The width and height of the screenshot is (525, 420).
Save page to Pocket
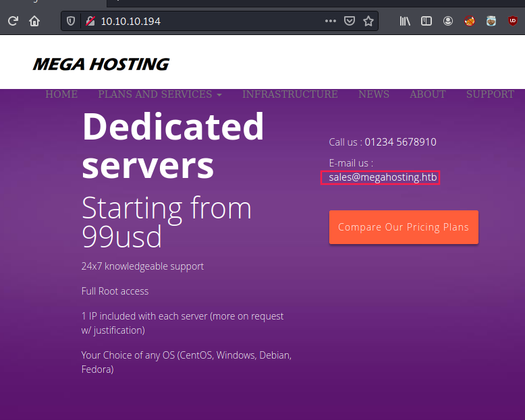pyautogui.click(x=349, y=21)
